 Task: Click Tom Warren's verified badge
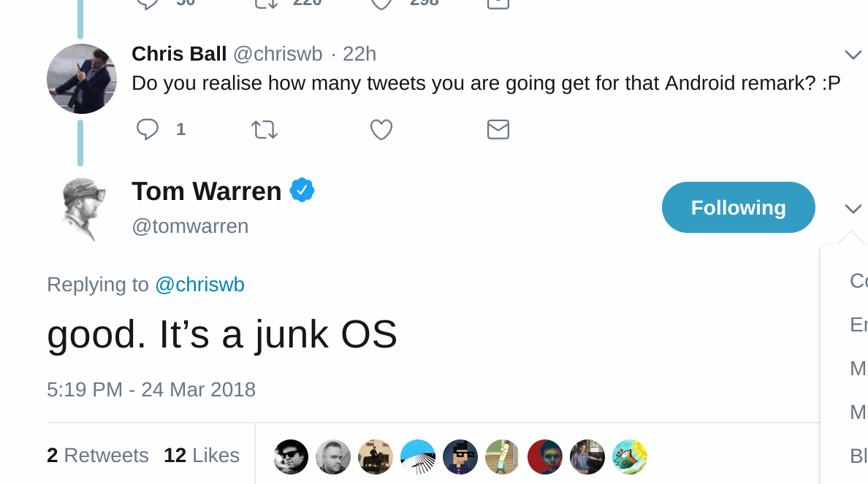[302, 191]
